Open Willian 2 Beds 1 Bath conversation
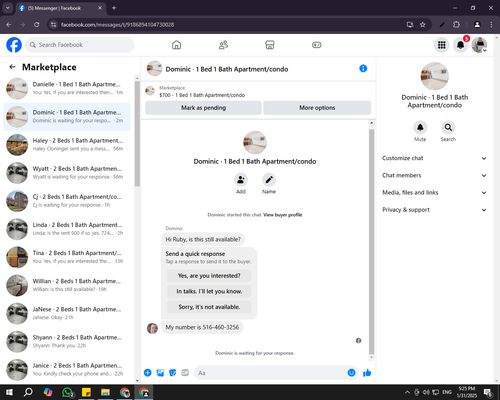500x400 pixels. coord(67,285)
